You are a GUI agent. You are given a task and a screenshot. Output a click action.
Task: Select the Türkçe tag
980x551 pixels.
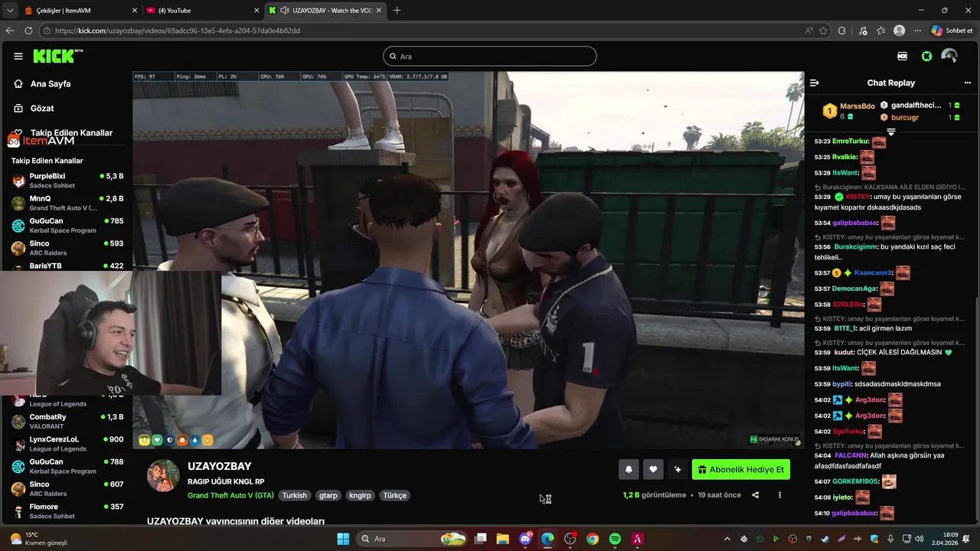click(x=395, y=496)
